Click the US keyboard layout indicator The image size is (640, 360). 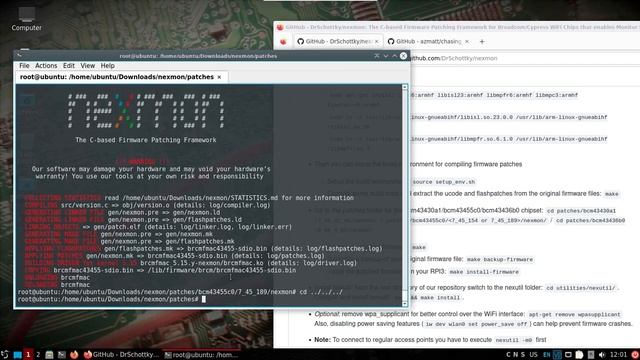[533, 355]
